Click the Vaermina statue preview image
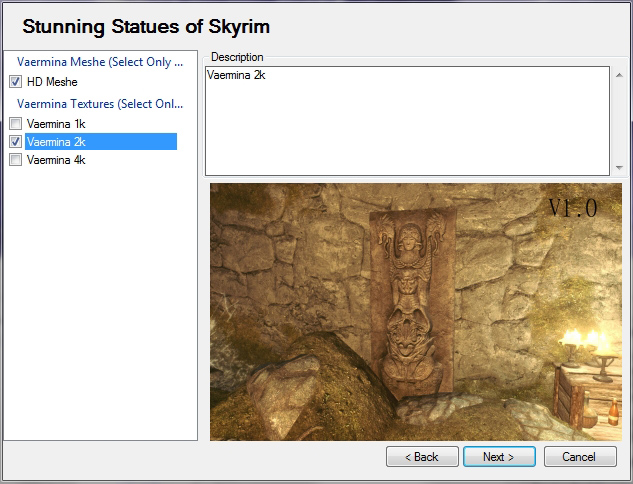633x484 pixels. pos(416,312)
